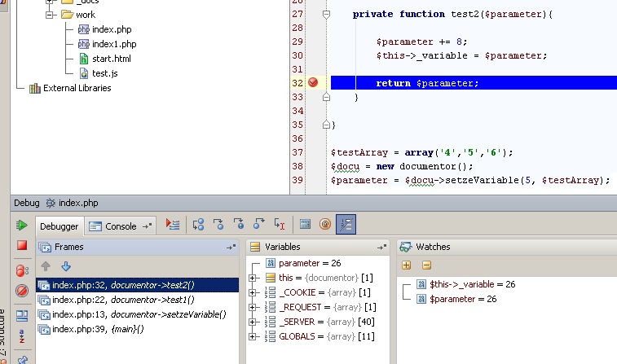Collapse the work folder in project tree
This screenshot has height=364, width=617.
(x=49, y=15)
